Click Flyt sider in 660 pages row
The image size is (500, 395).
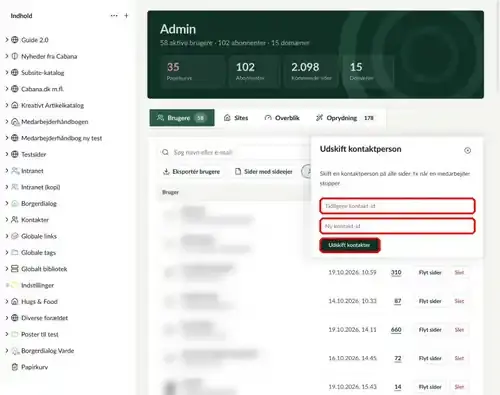430,330
